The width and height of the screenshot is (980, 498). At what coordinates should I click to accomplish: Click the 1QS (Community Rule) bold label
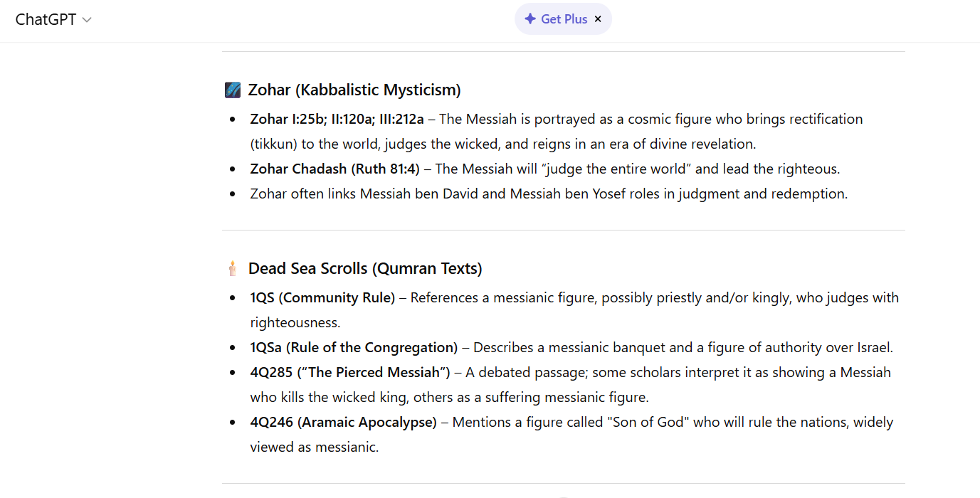click(x=322, y=297)
